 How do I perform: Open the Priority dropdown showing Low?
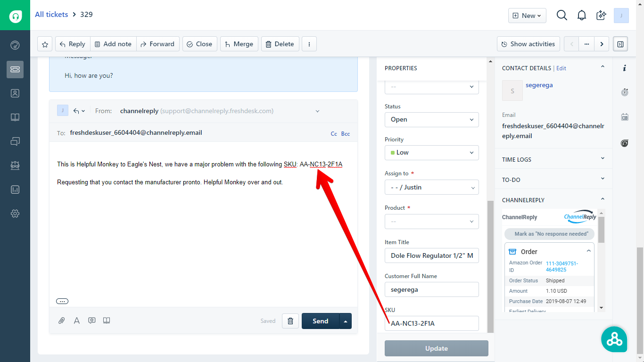point(432,153)
